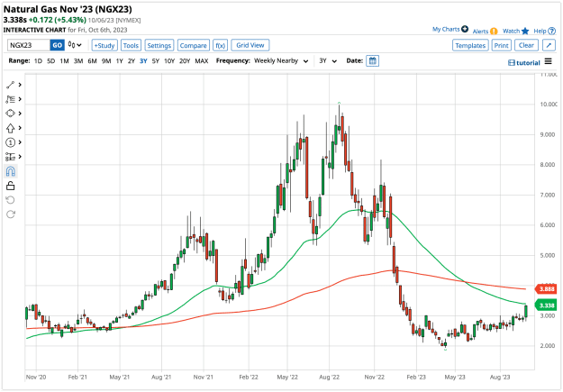This screenshot has height=392, width=563.
Task: Open the 3Y period dropdown
Action: pyautogui.click(x=328, y=60)
